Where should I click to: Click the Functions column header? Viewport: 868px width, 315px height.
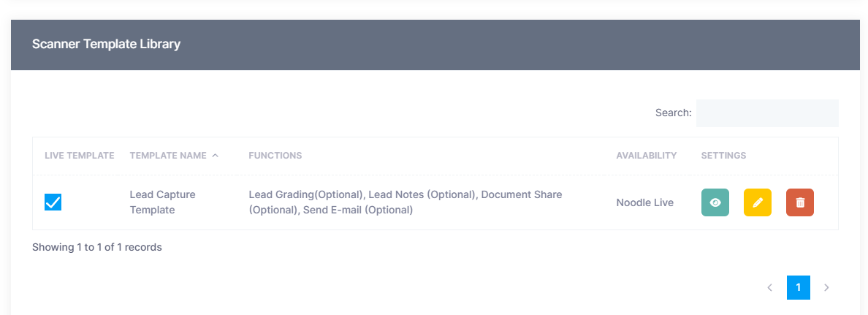pyautogui.click(x=275, y=156)
